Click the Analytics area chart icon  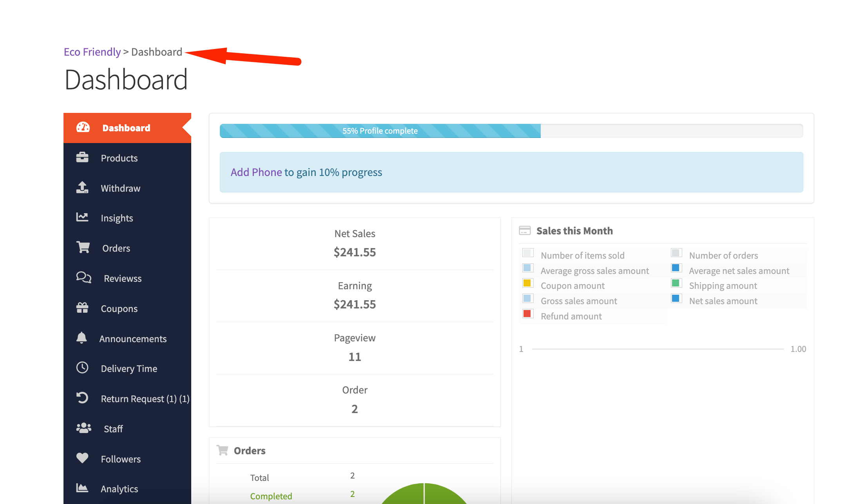[82, 488]
